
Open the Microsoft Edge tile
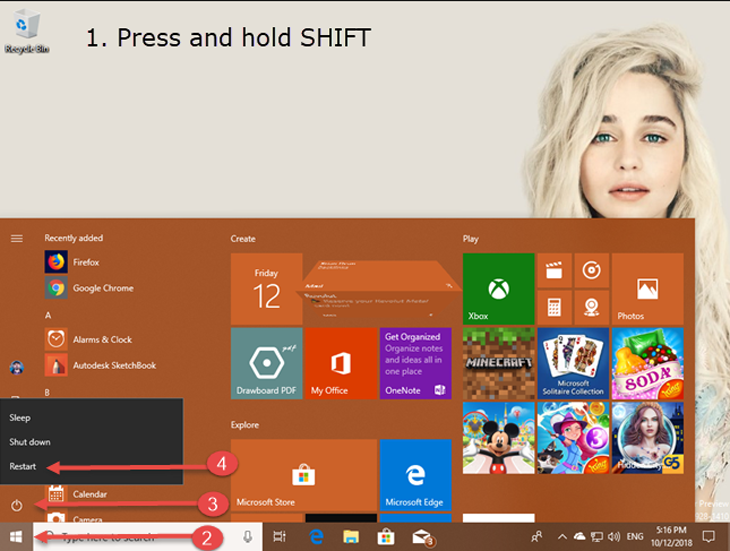(415, 475)
